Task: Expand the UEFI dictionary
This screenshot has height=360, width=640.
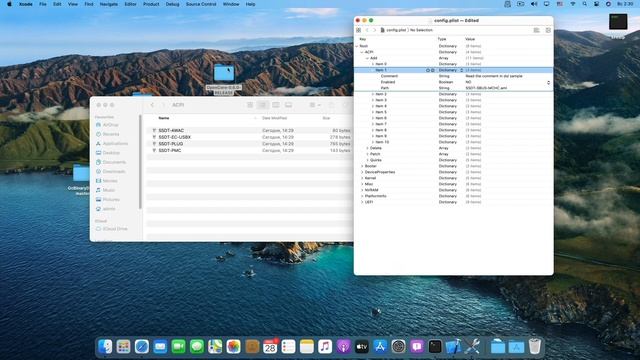Action: 362,202
